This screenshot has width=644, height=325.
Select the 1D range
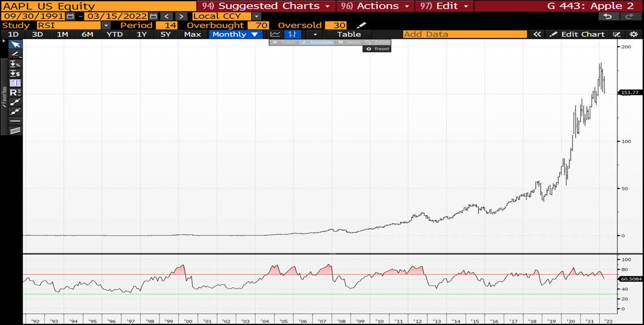click(13, 35)
